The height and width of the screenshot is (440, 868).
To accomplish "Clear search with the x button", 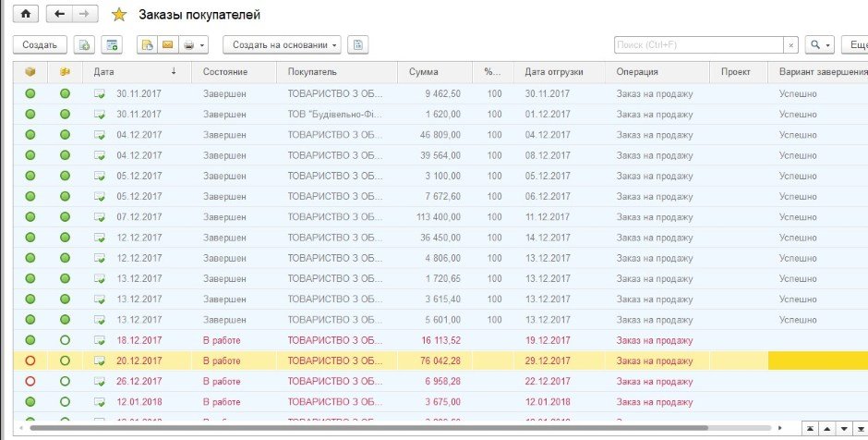I will point(790,44).
